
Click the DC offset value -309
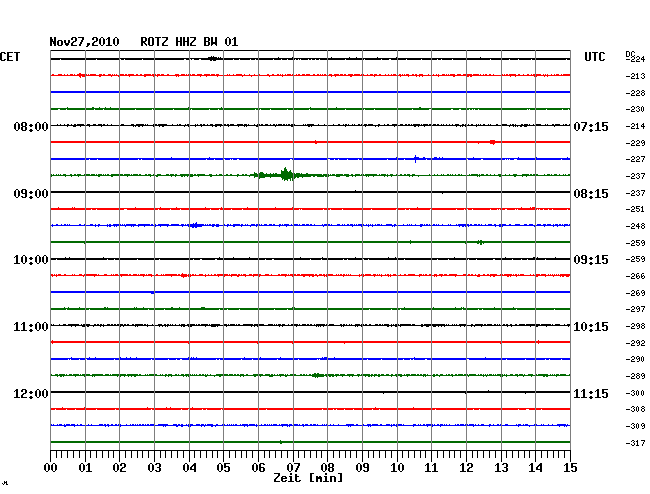pyautogui.click(x=635, y=426)
